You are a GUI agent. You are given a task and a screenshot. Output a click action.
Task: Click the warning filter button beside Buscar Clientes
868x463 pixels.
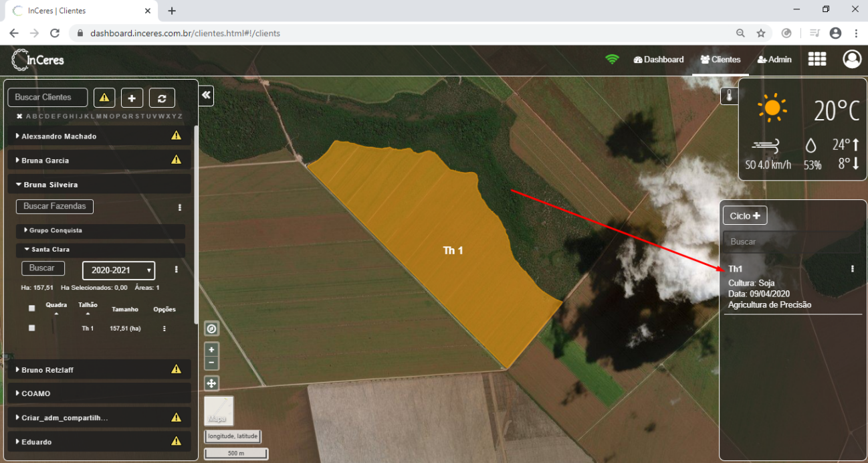click(104, 98)
